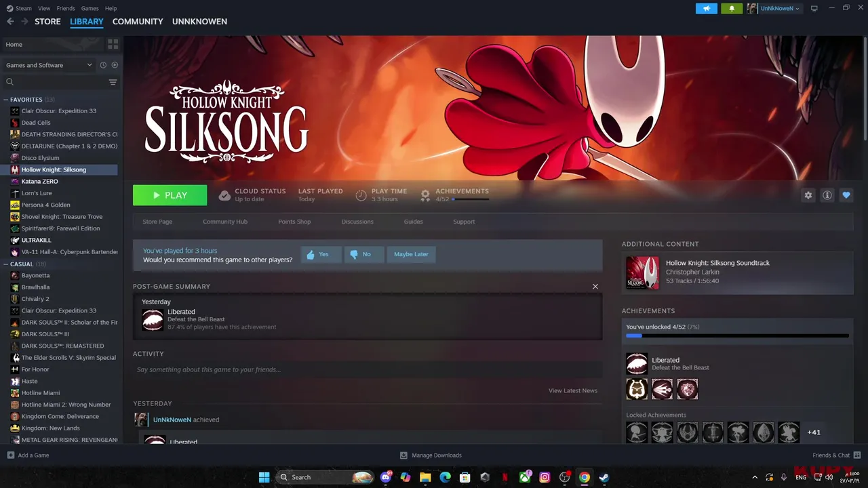Open the announcements megaphone icon
The height and width of the screenshot is (488, 868).
(706, 8)
